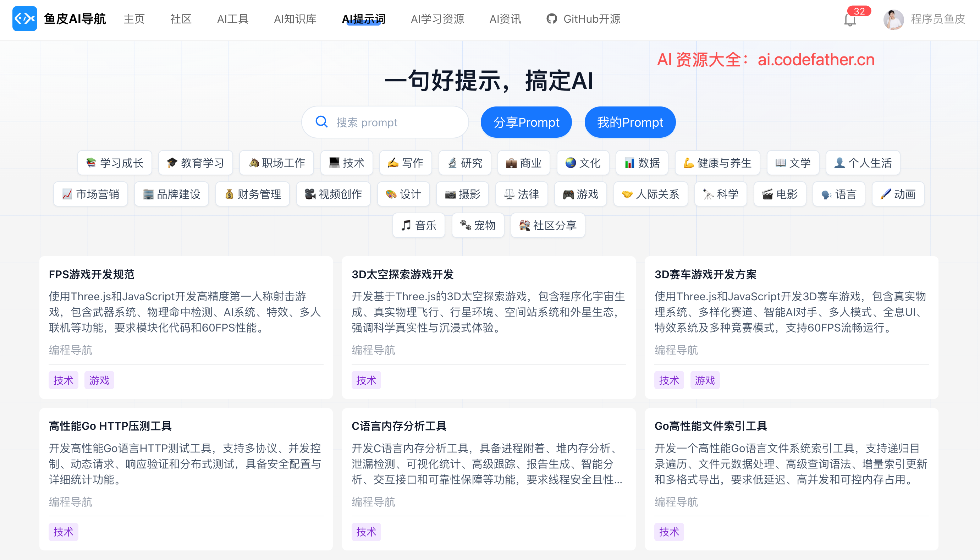Image resolution: width=980 pixels, height=560 pixels.
Task: Click 游戏 tag on 3D赛车游戏开发方案 card
Action: click(x=704, y=380)
